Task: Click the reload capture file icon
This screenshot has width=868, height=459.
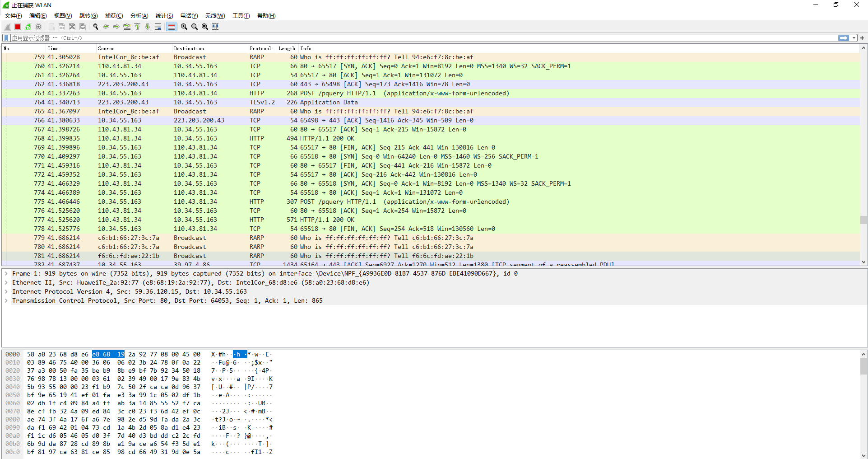Action: (x=83, y=27)
